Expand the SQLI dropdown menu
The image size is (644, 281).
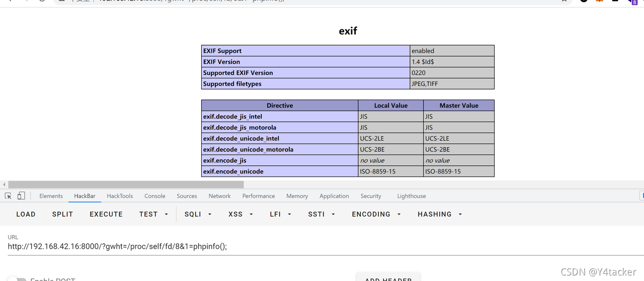click(x=198, y=214)
